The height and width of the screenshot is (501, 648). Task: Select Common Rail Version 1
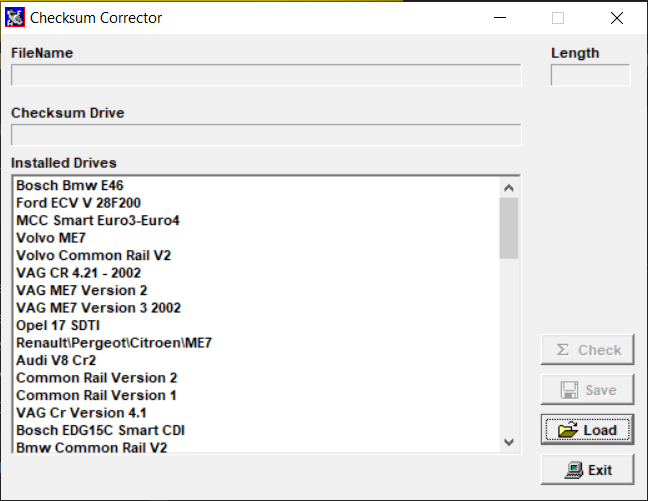257,395
